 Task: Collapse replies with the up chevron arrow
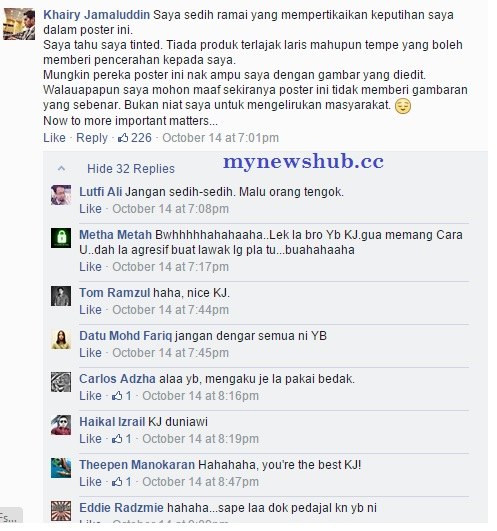click(61, 168)
